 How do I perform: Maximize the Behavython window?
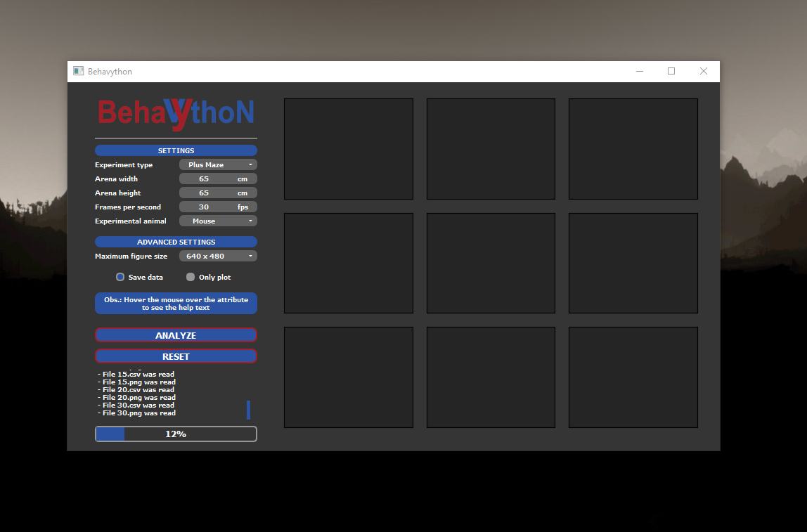[x=671, y=71]
